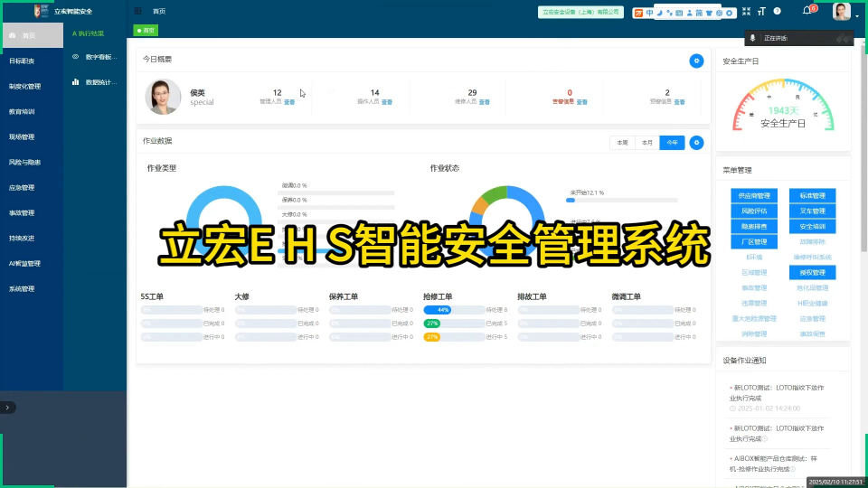Toggle the sidebar collapse icon in header
Viewport: 868px width, 488px height.
(x=137, y=11)
